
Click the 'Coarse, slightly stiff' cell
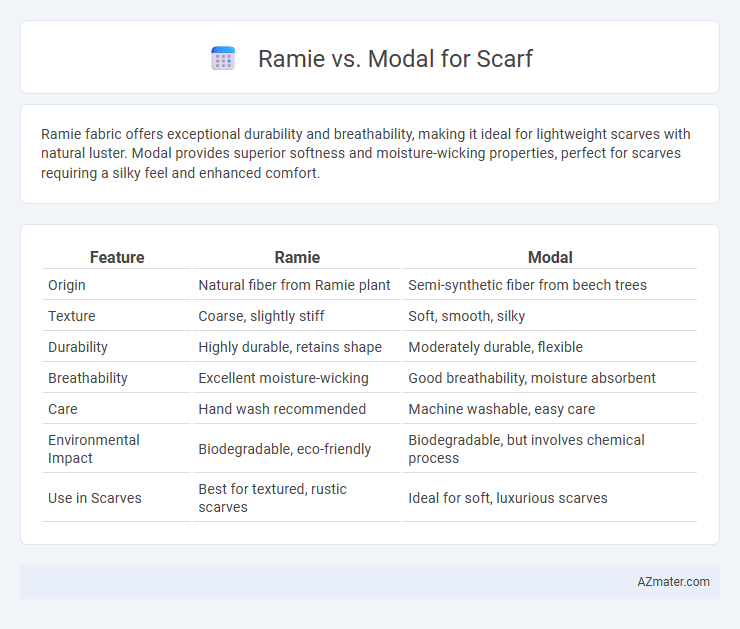(261, 316)
